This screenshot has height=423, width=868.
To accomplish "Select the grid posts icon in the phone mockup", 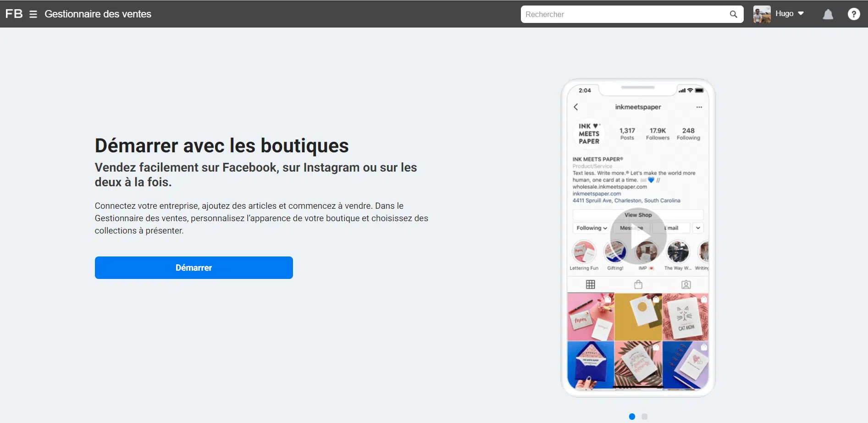I will [x=590, y=284].
